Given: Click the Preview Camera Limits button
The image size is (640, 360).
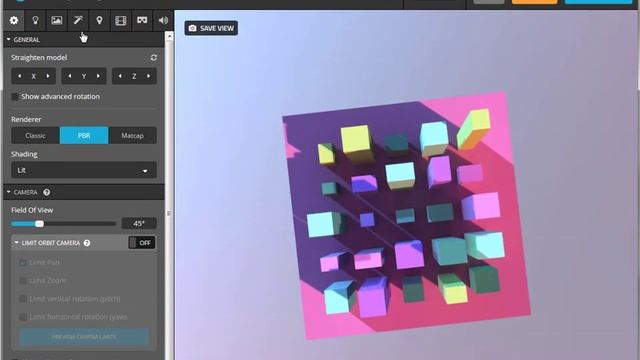Looking at the screenshot, I should click(x=84, y=337).
